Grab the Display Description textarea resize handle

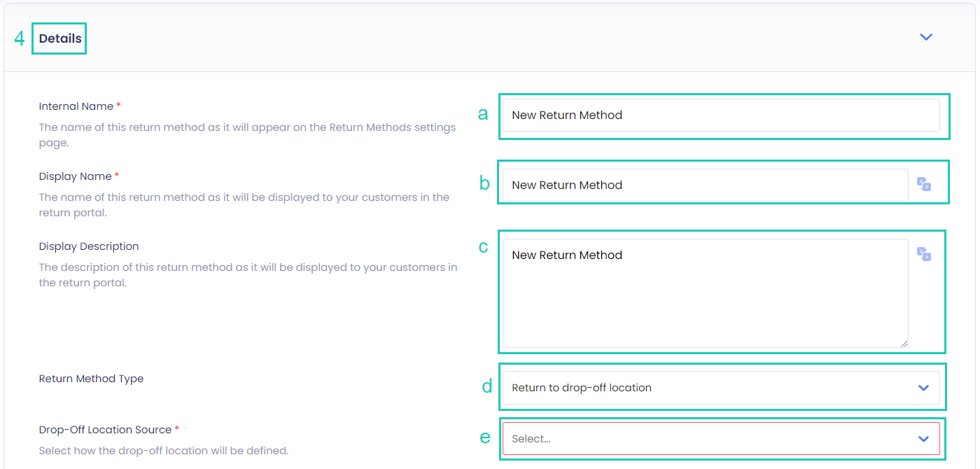(904, 344)
